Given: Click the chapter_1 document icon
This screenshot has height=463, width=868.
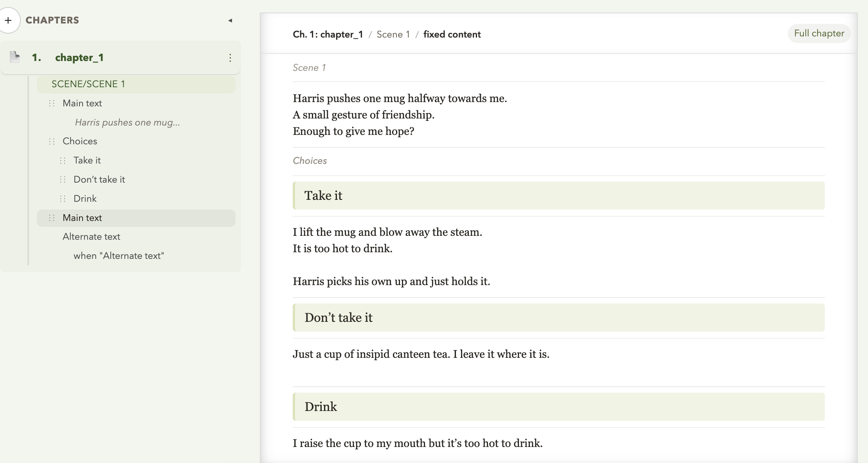Looking at the screenshot, I should [x=15, y=57].
